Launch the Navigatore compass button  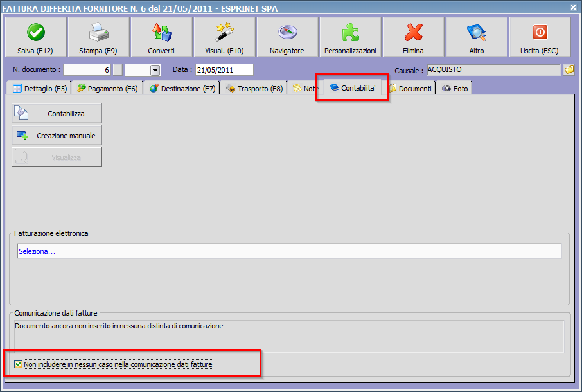click(x=287, y=37)
